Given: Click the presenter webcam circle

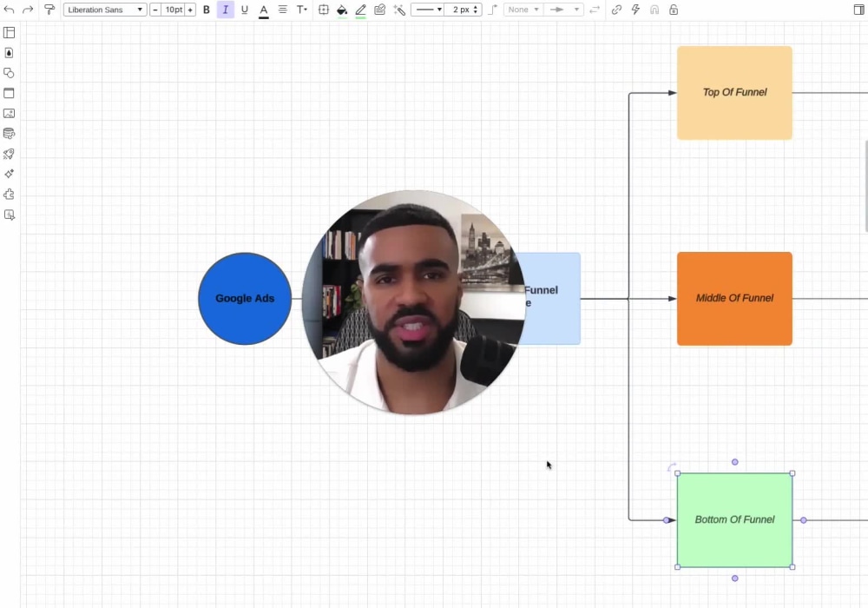Looking at the screenshot, I should [413, 302].
